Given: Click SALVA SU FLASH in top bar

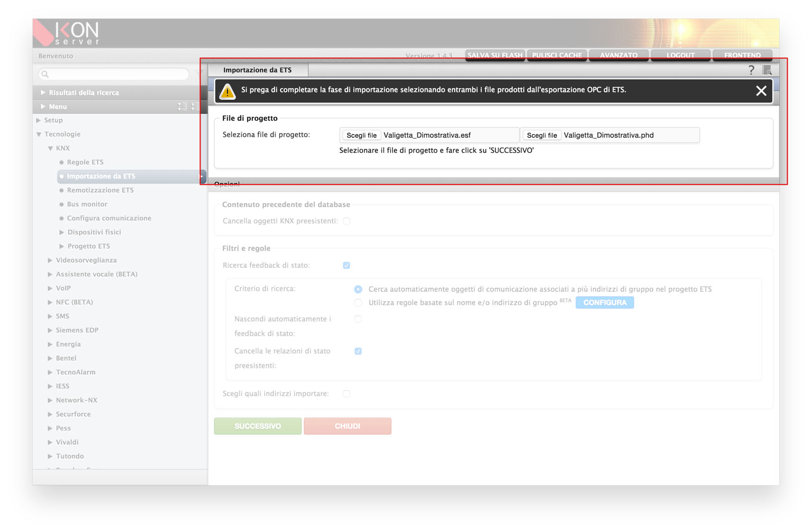Looking at the screenshot, I should point(495,55).
